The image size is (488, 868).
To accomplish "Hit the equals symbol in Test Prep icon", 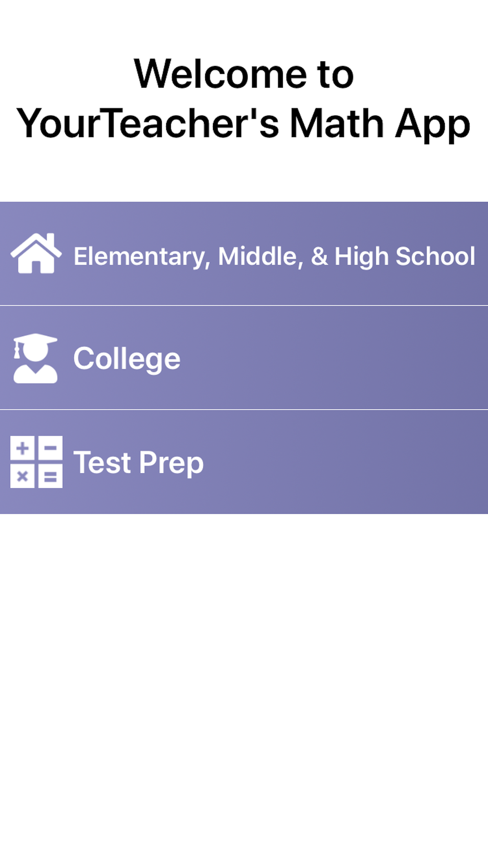I will pos(50,477).
